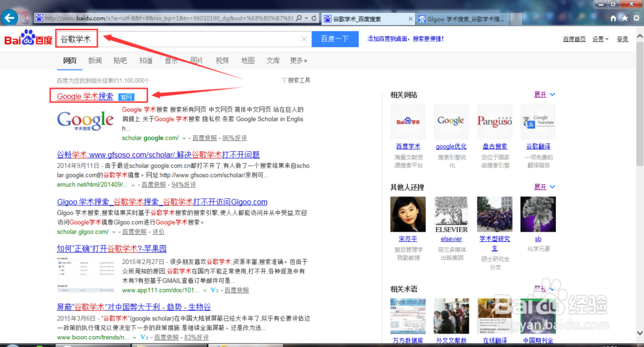Click 百度首页 link
644x347 pixels.
pos(574,39)
